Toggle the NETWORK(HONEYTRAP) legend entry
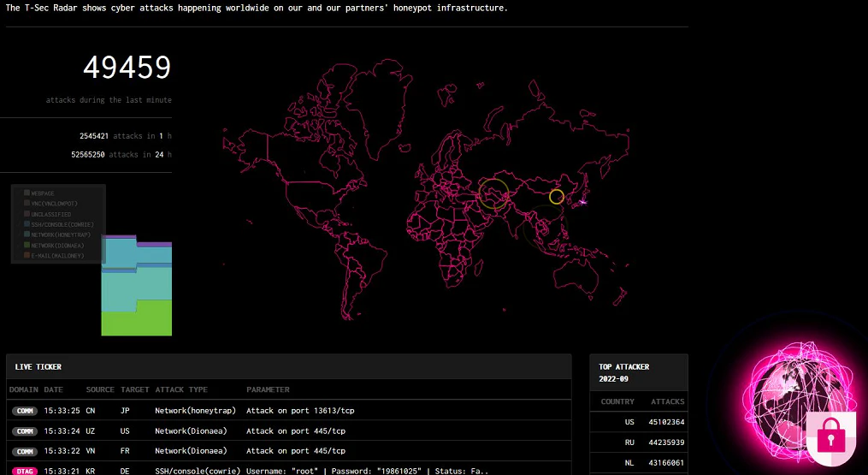The image size is (868, 475). coord(57,235)
